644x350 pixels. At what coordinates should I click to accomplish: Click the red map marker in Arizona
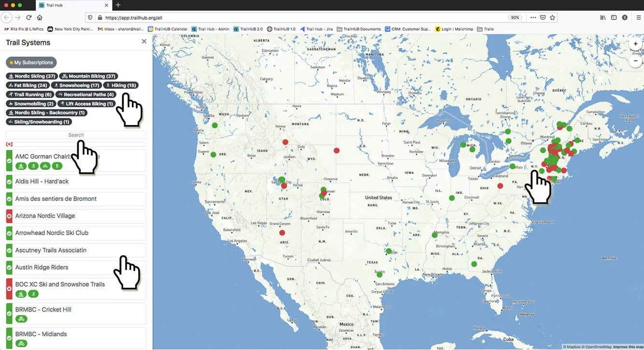point(282,233)
